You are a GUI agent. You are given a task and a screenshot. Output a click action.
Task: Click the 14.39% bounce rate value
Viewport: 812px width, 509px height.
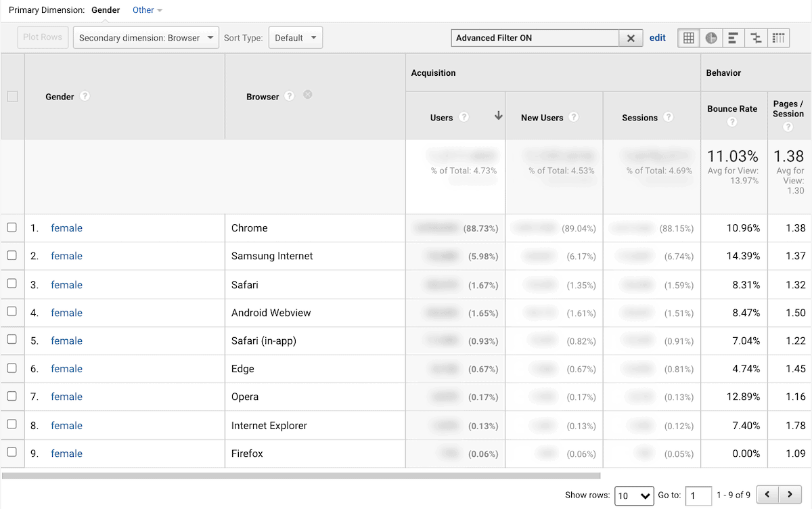pos(743,256)
